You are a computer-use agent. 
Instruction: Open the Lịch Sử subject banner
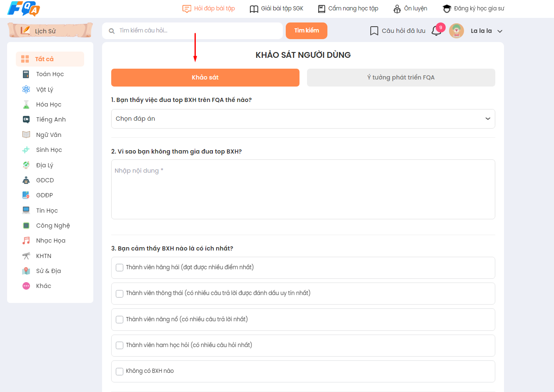(50, 31)
